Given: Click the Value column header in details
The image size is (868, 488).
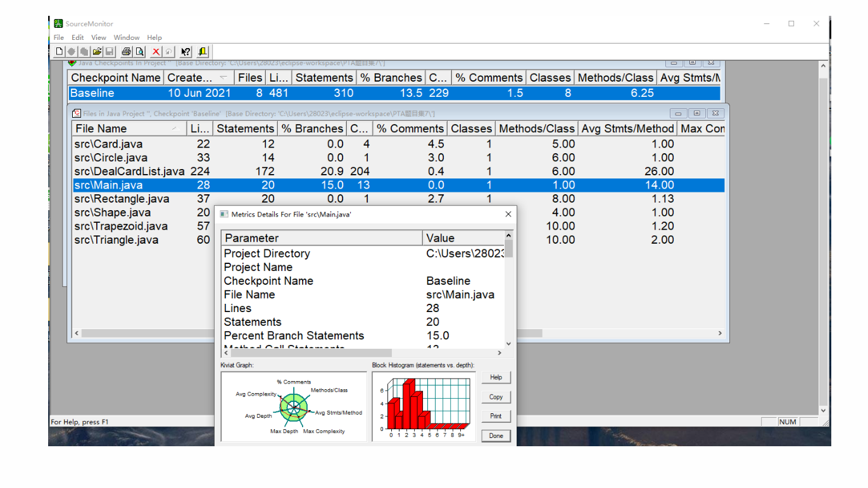Looking at the screenshot, I should (x=463, y=238).
